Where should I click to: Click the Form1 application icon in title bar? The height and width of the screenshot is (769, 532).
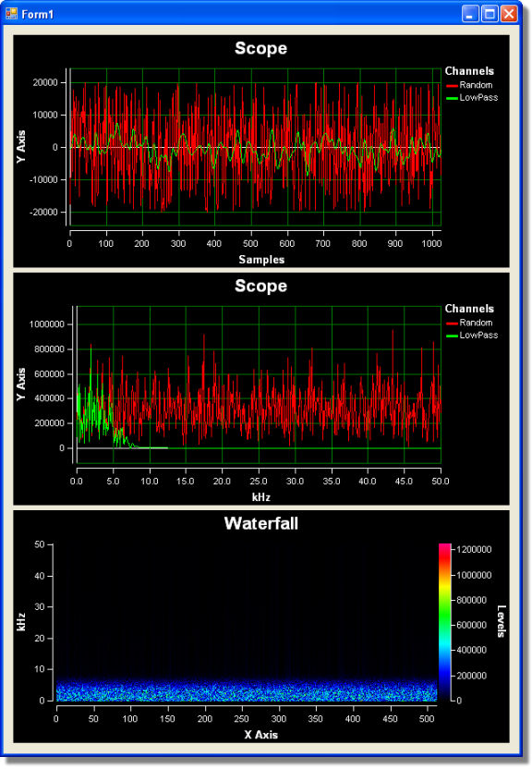[11, 14]
